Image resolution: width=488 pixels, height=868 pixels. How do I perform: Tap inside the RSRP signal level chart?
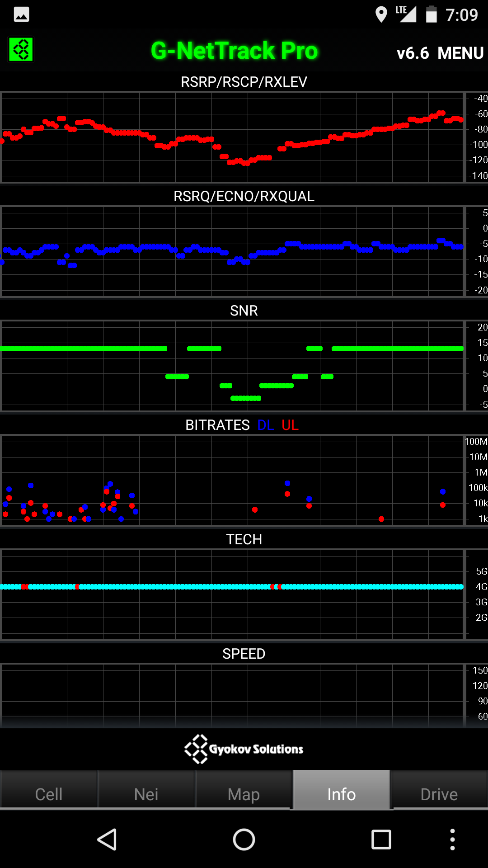[x=233, y=137]
